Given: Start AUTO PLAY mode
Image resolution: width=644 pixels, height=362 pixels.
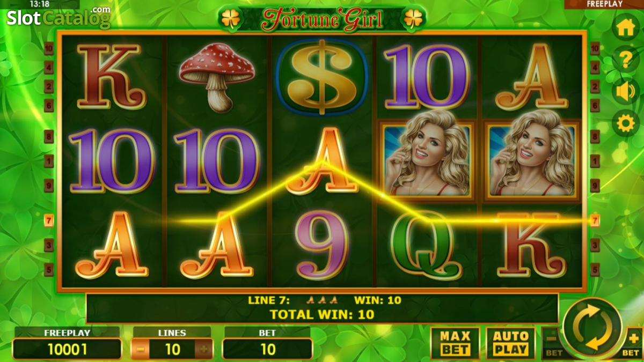Looking at the screenshot, I should tap(511, 343).
